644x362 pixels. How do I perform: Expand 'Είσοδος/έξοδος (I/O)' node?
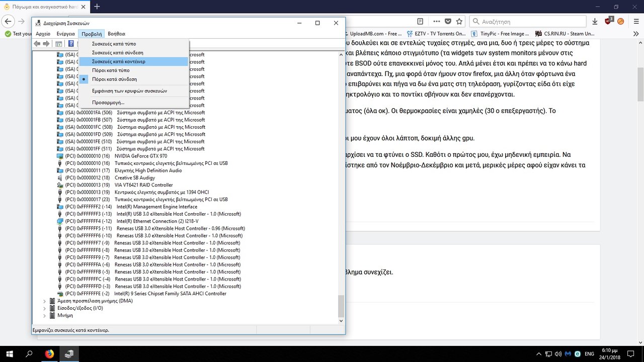point(45,308)
